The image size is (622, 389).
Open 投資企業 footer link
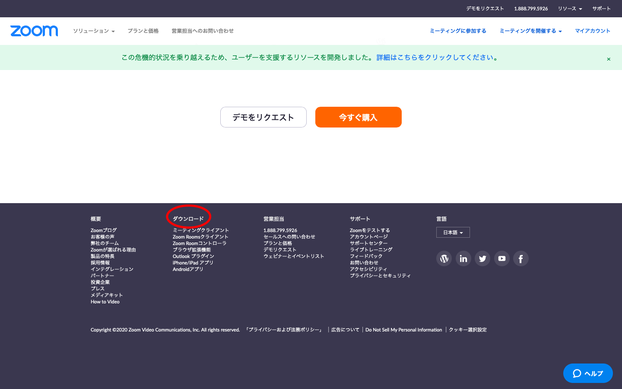100,282
